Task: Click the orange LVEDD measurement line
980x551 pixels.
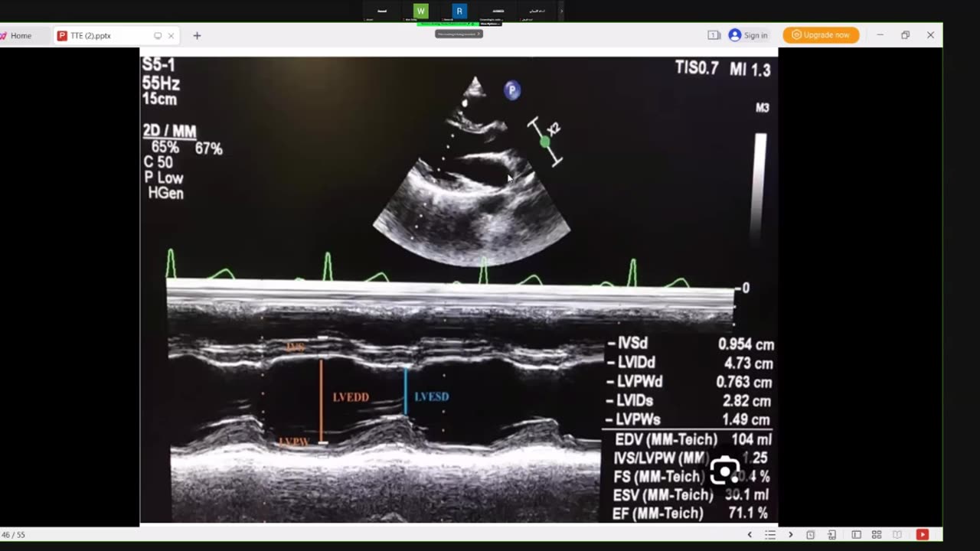Action: click(x=322, y=401)
